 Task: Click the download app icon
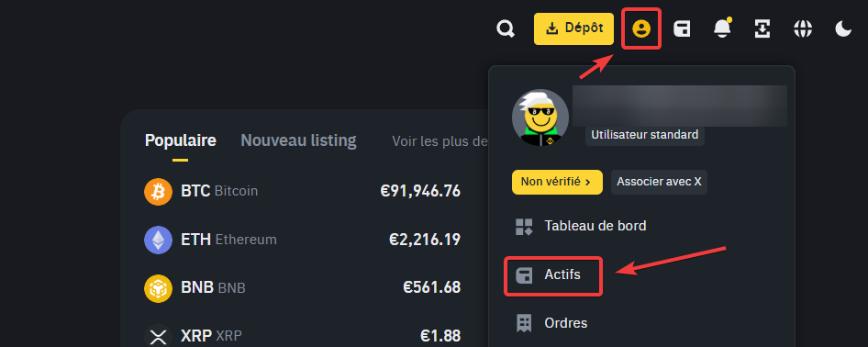click(762, 28)
